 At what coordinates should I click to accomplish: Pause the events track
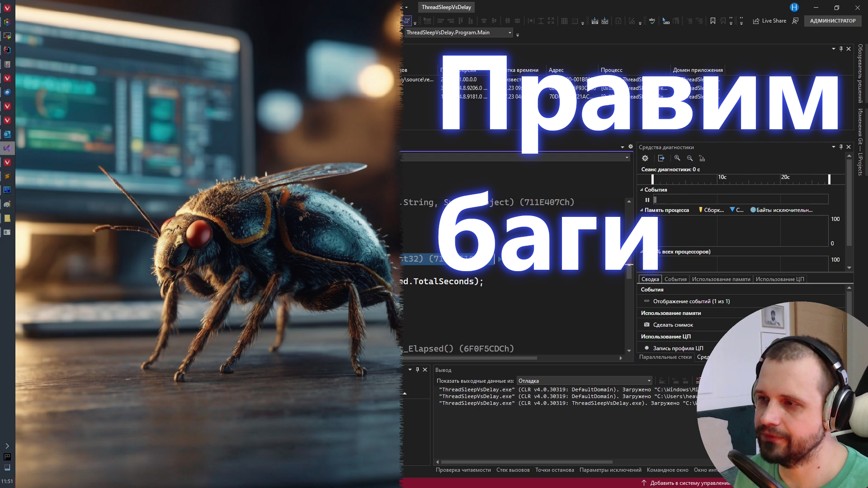(x=647, y=200)
